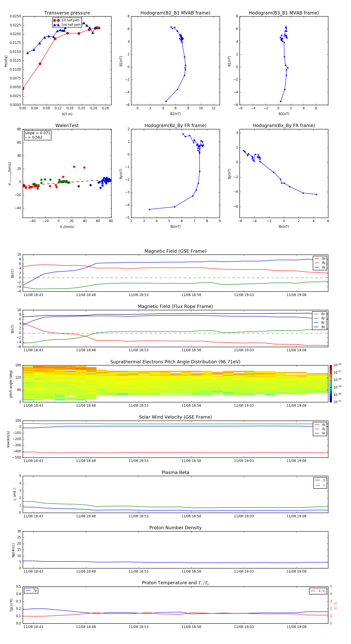
Task: Click the pitch angle colorbar
Action: point(331,383)
